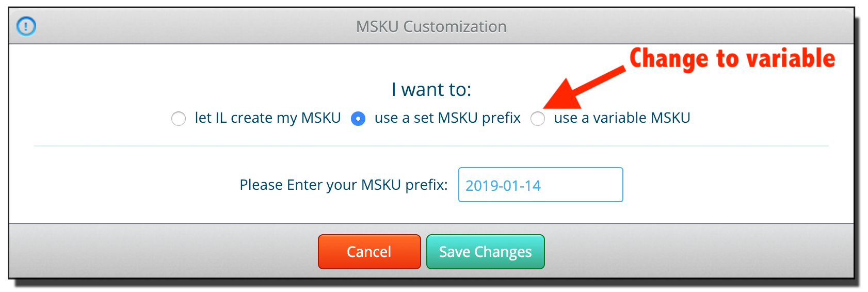Click the "use a set MSKU prefix" label text
Screen dimensions: 868x292
(x=447, y=118)
